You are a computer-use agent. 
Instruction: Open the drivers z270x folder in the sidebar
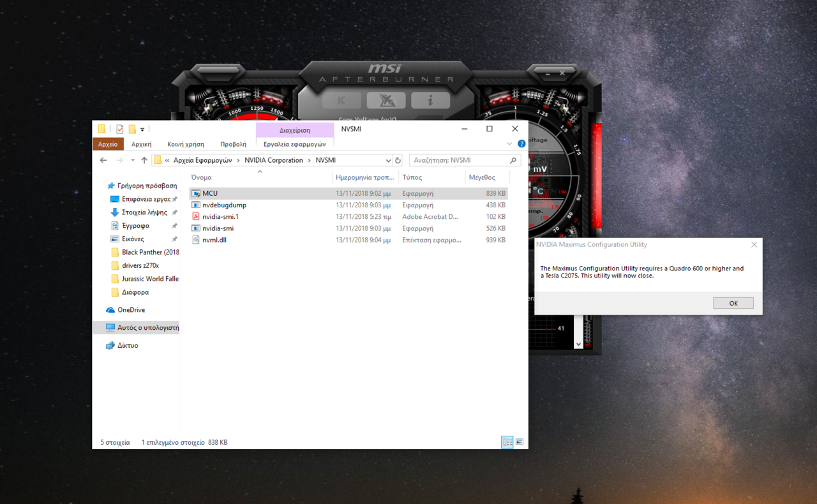[140, 265]
